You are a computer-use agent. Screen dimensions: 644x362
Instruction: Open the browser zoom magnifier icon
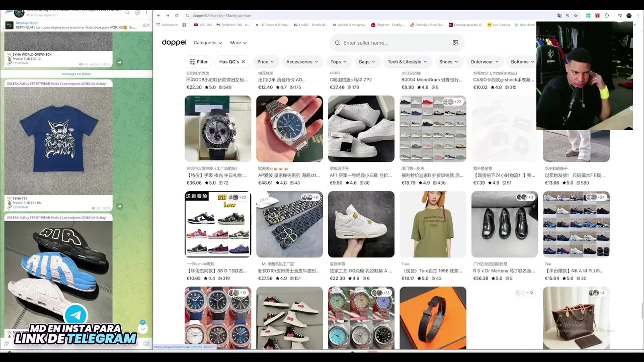(568, 16)
